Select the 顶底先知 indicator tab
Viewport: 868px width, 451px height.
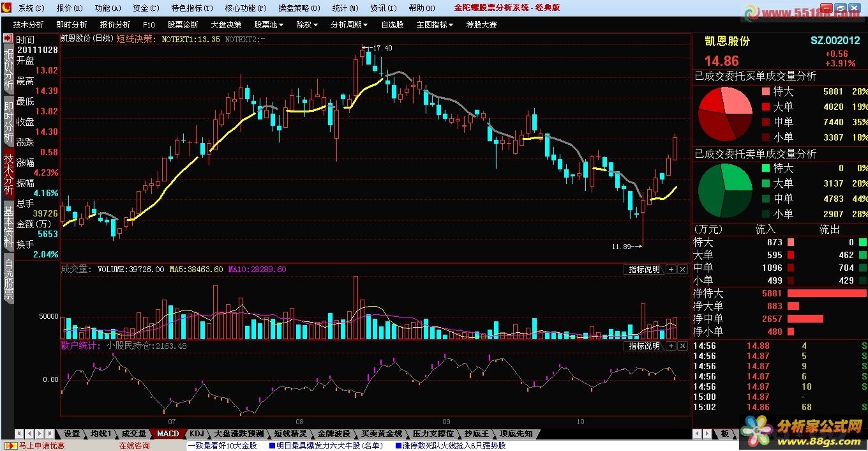[516, 434]
